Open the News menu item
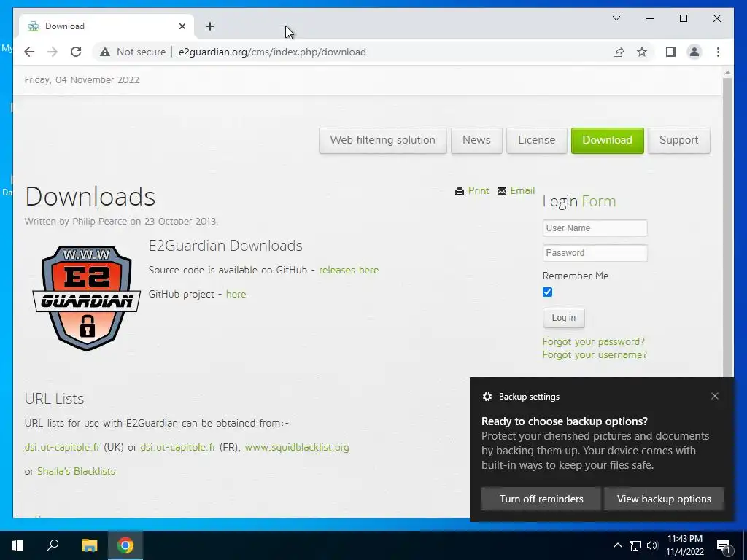747x560 pixels. click(476, 140)
